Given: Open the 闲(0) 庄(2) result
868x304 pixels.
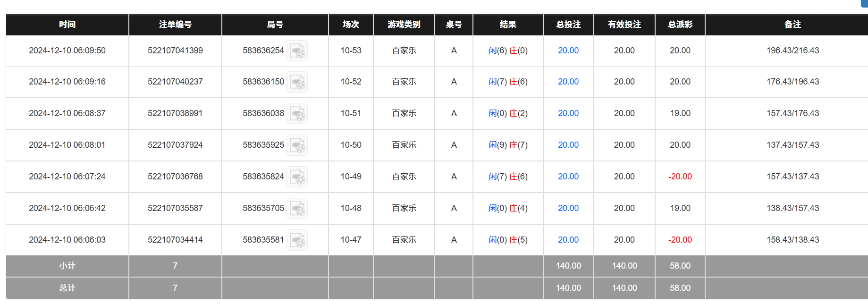Looking at the screenshot, I should point(508,113).
